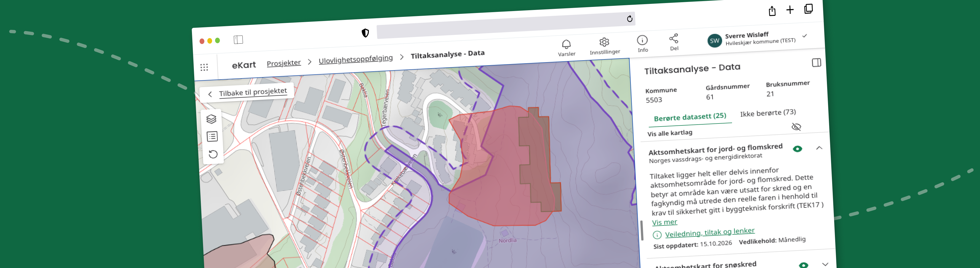Select the Berørte datasett (25) tab

click(690, 117)
